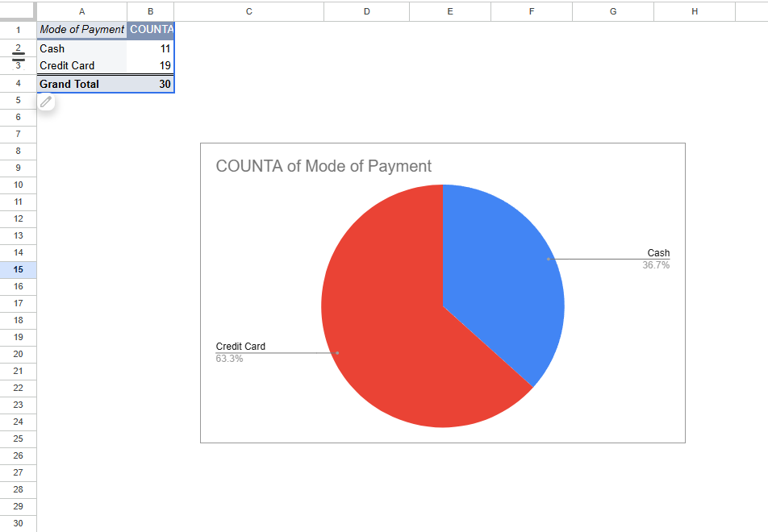Click the Grand Total value 30

pyautogui.click(x=150, y=84)
